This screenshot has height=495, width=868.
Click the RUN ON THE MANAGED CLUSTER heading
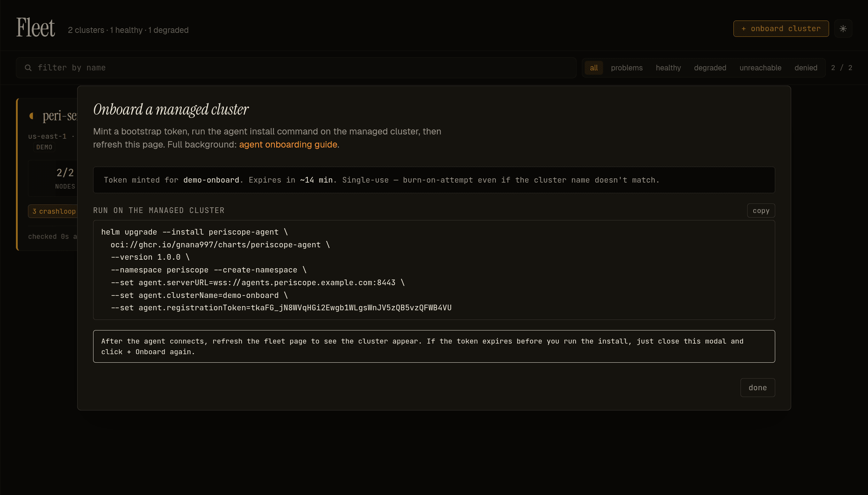(x=159, y=211)
